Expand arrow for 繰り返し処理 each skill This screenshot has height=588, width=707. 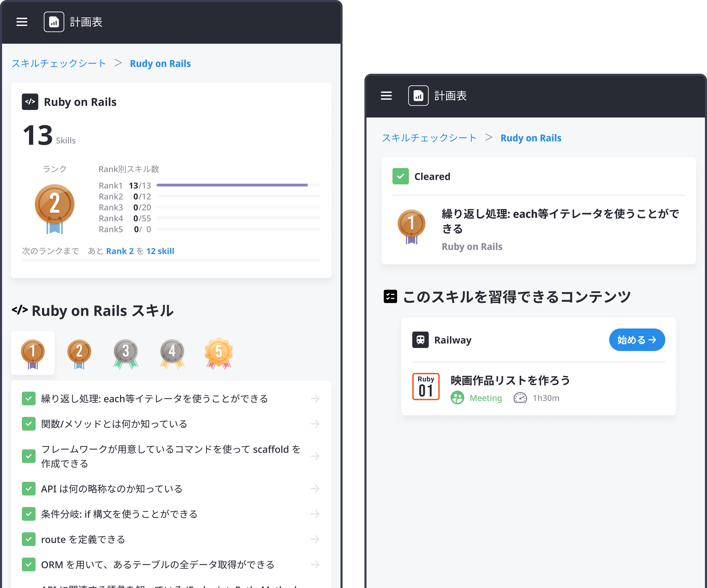(x=315, y=399)
